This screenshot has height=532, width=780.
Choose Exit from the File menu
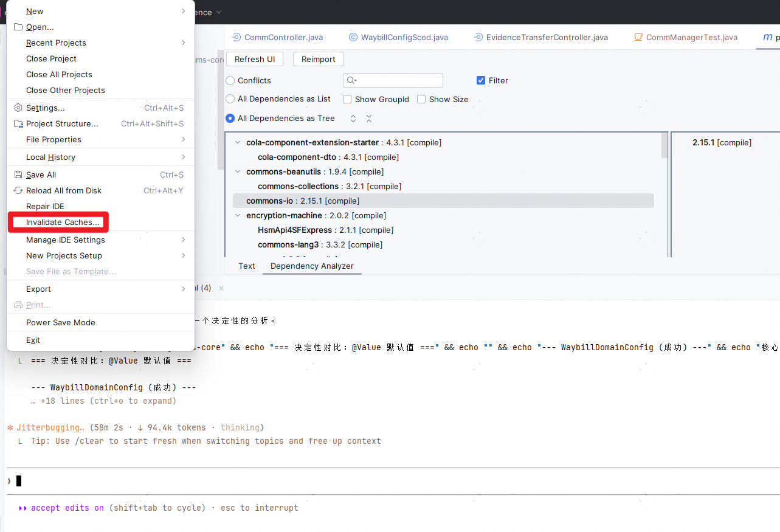100,340
